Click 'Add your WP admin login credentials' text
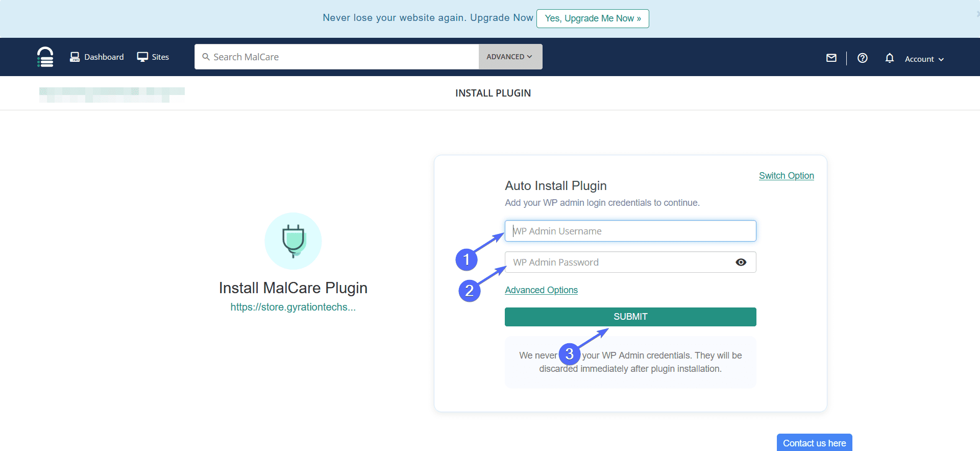The image size is (980, 451). (602, 203)
